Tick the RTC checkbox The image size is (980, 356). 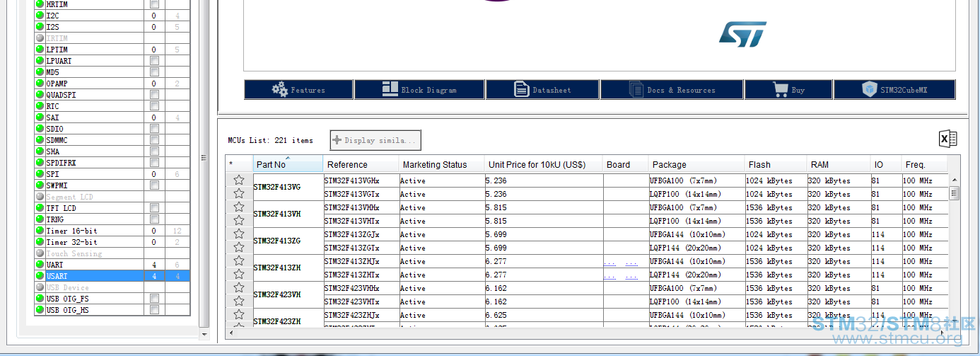154,106
